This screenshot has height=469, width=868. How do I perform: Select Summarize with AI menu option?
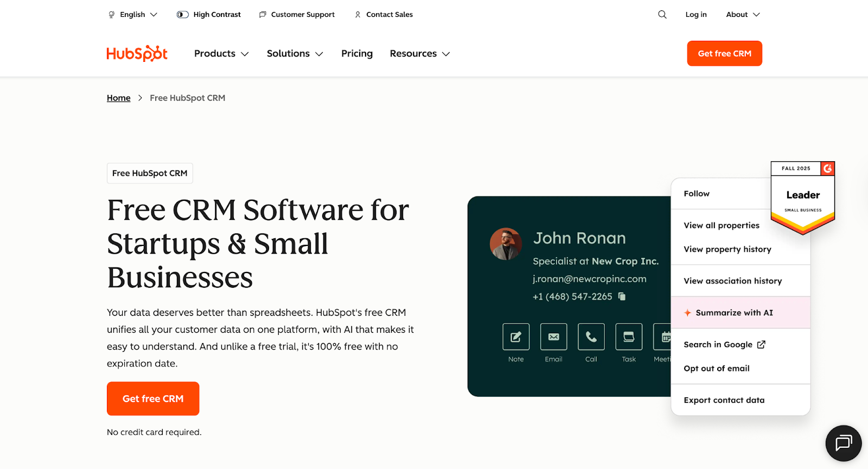[x=734, y=313]
